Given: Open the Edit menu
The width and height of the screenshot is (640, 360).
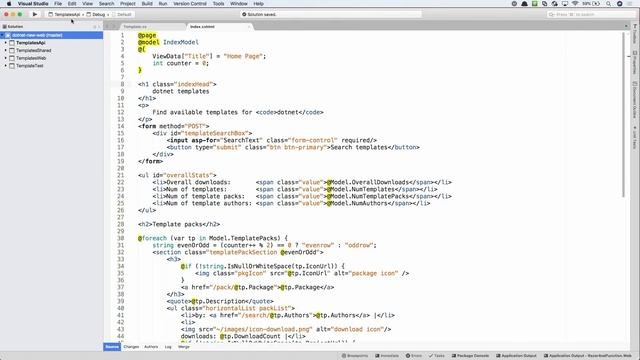Looking at the screenshot, I should [72, 3].
